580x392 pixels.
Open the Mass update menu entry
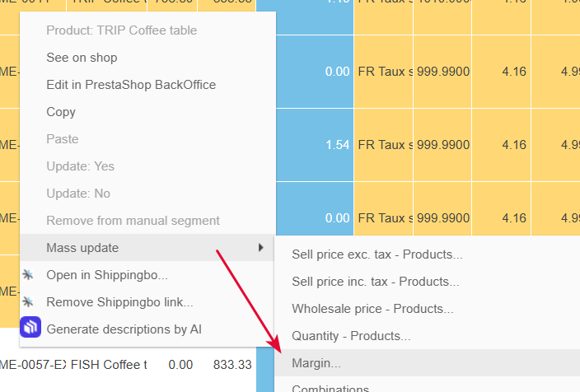147,247
